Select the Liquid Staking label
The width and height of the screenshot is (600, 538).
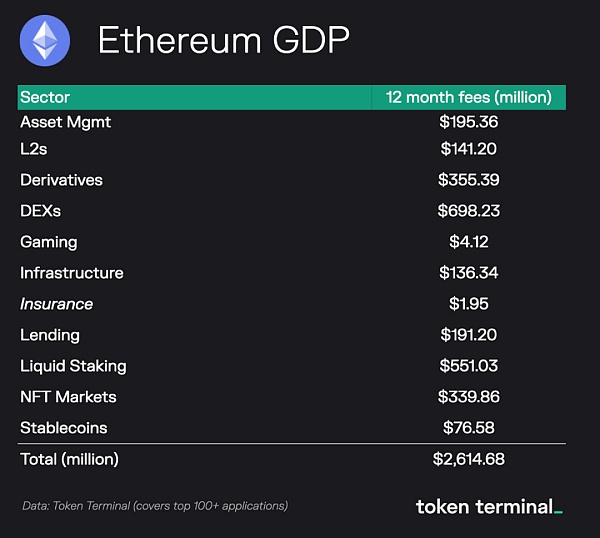[x=73, y=366]
